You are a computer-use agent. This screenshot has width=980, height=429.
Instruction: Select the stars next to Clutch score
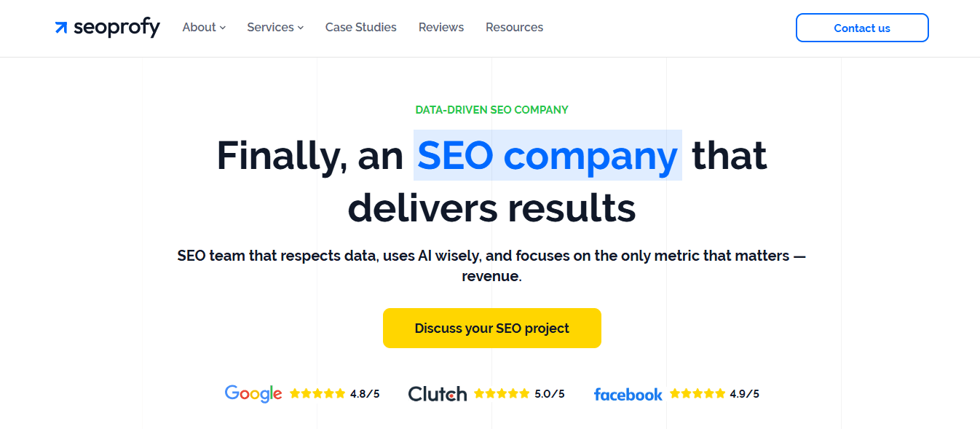point(502,393)
